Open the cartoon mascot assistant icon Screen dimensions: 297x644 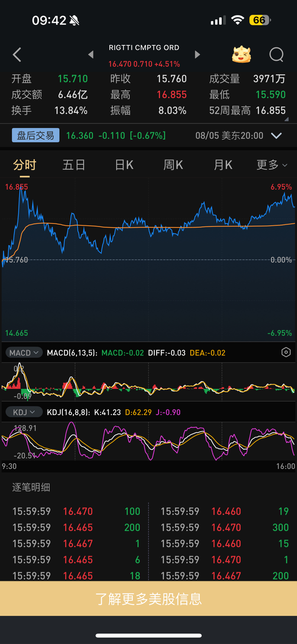[241, 55]
